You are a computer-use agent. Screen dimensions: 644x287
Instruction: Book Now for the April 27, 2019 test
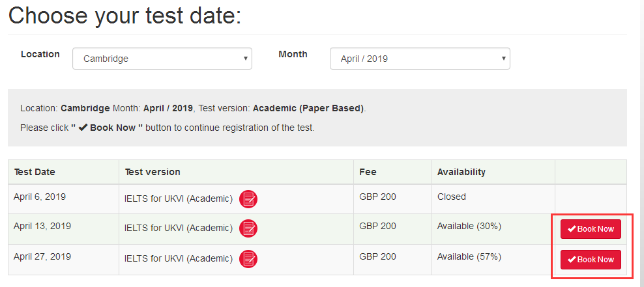[x=591, y=260]
